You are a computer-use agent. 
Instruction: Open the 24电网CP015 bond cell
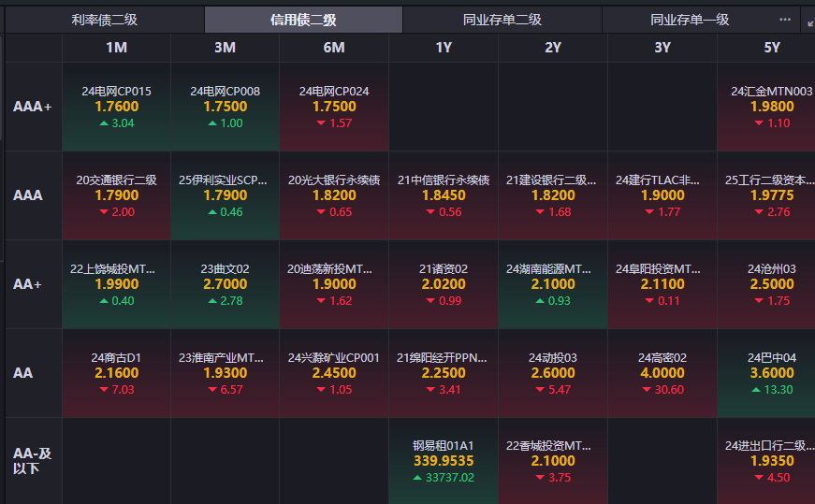coord(116,107)
